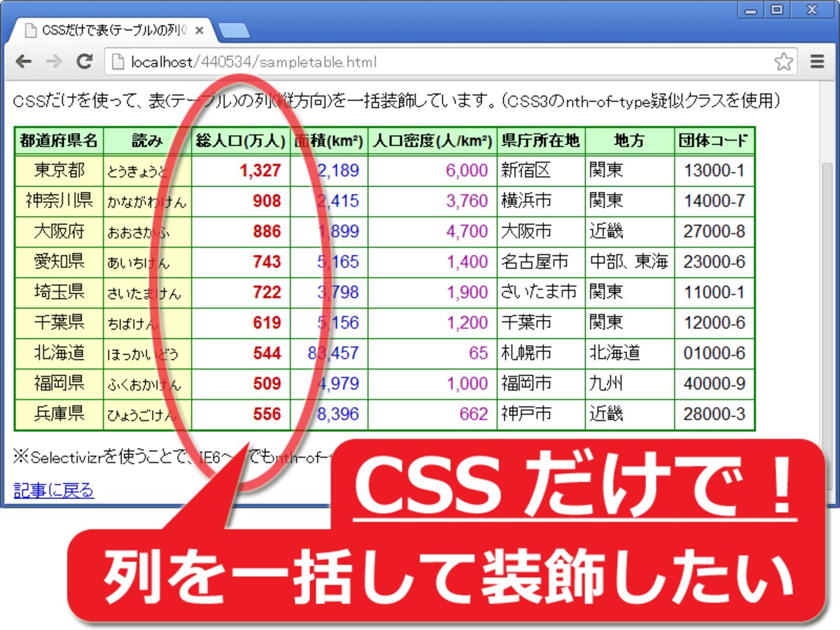The width and height of the screenshot is (840, 630).
Task: Open the Chrome hamburger menu
Action: (817, 62)
